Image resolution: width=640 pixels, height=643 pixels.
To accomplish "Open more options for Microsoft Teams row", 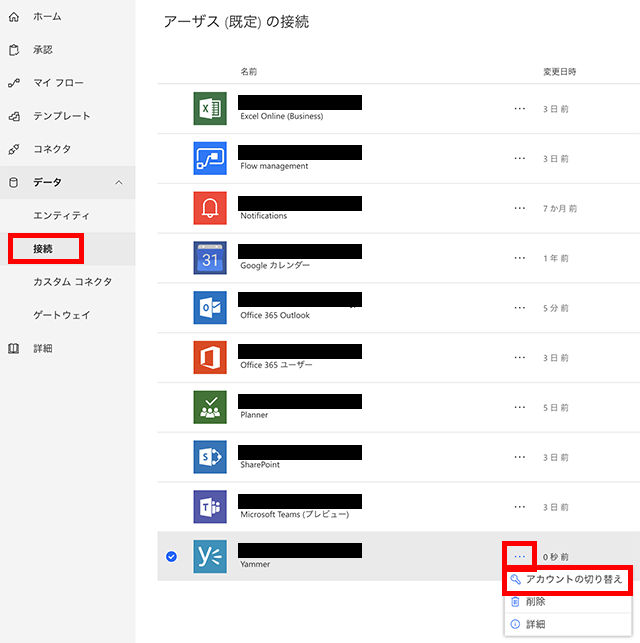I will pyautogui.click(x=519, y=507).
